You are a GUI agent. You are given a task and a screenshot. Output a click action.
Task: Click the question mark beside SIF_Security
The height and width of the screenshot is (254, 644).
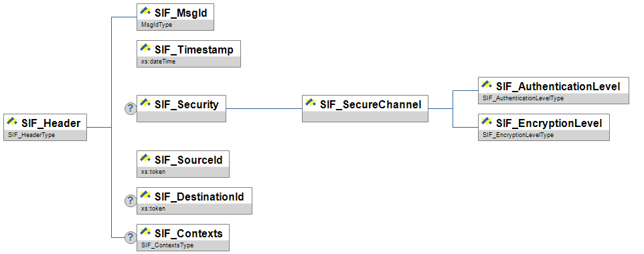pyautogui.click(x=130, y=108)
